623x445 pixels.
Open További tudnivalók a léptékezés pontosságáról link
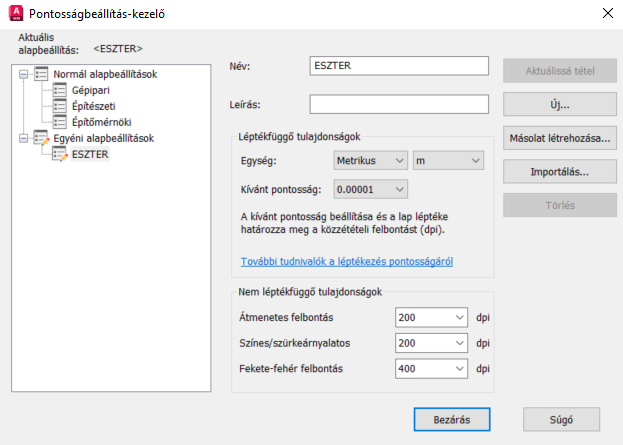coord(347,261)
